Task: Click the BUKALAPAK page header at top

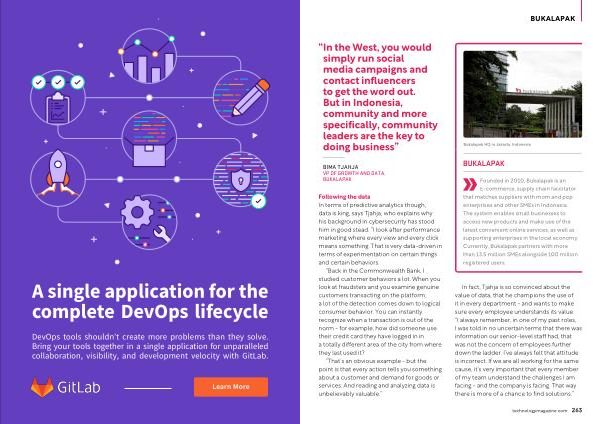Action: tap(553, 18)
